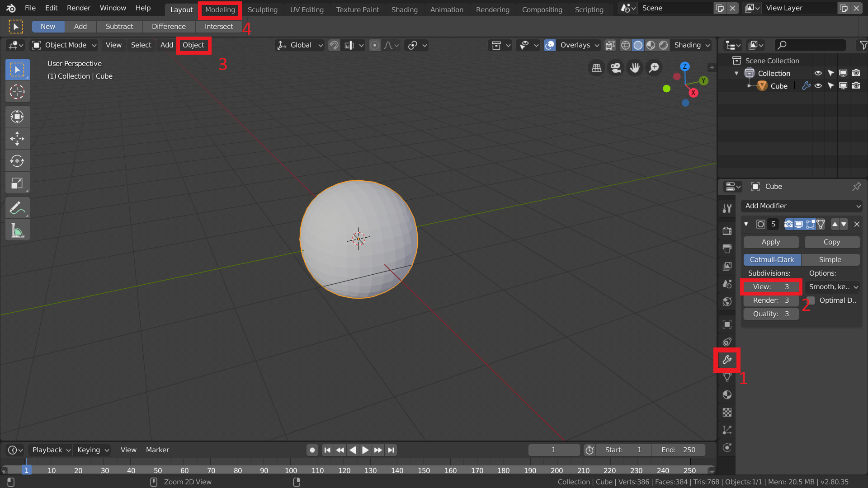Open the File menu
This screenshot has width=868, height=488.
coord(30,8)
